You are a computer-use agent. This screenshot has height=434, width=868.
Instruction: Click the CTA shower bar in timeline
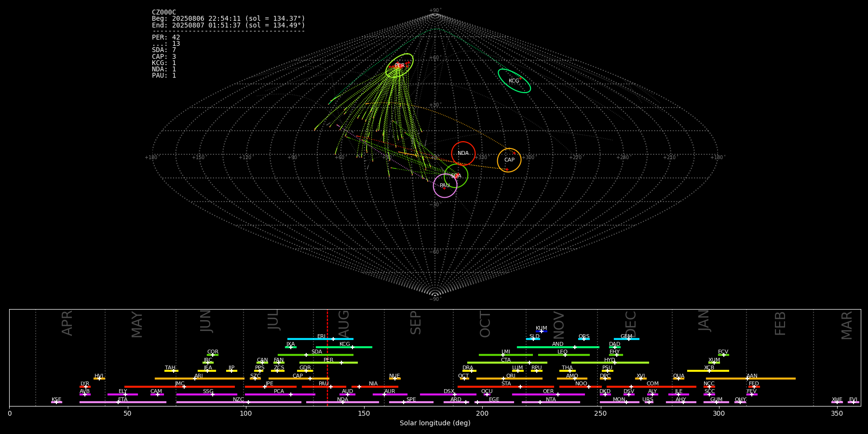point(507,363)
